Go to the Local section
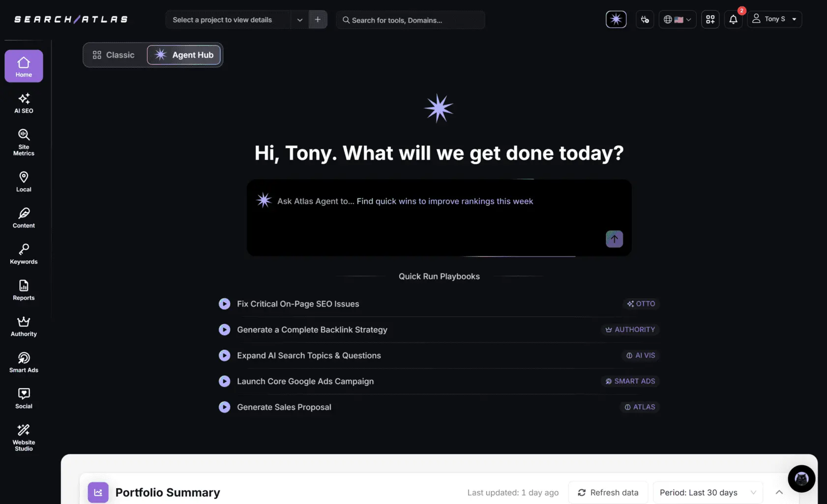The height and width of the screenshot is (504, 827). [24, 182]
